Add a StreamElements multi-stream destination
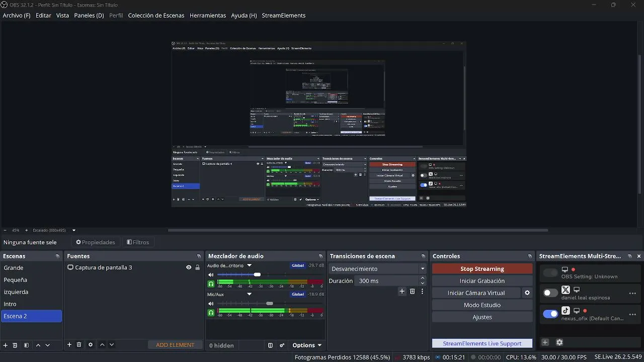The width and height of the screenshot is (644, 362). click(x=545, y=342)
